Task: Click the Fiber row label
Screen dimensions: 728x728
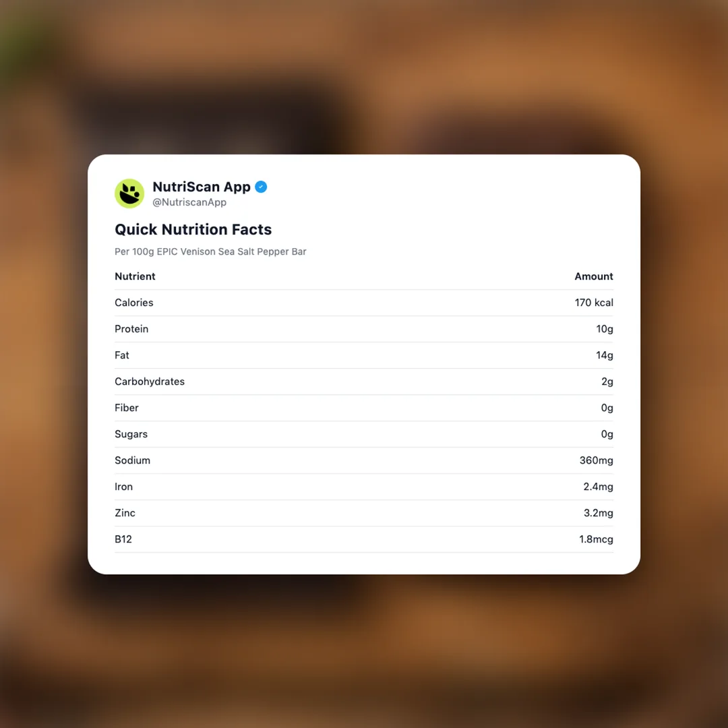Action: pyautogui.click(x=126, y=408)
